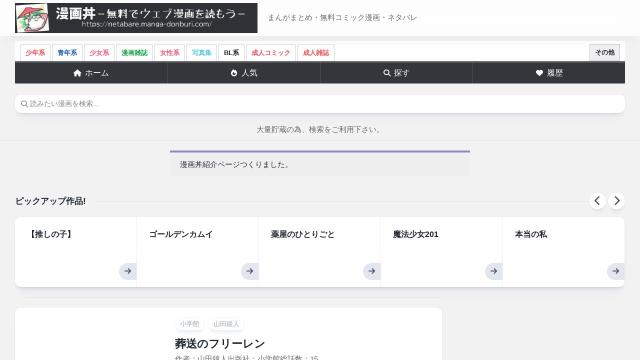This screenshot has height=360, width=640.
Task: Open arrow icon on 【推しの子】 card
Action: (128, 271)
